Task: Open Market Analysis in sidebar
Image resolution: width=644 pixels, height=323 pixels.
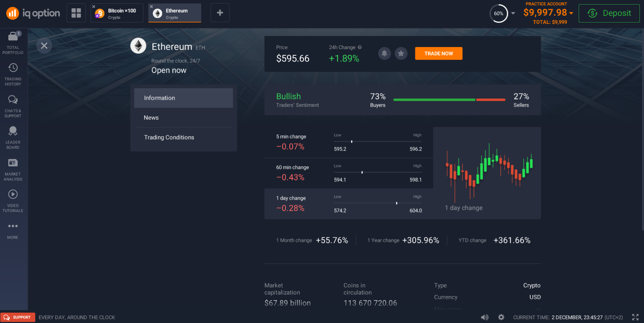Action: [13, 169]
